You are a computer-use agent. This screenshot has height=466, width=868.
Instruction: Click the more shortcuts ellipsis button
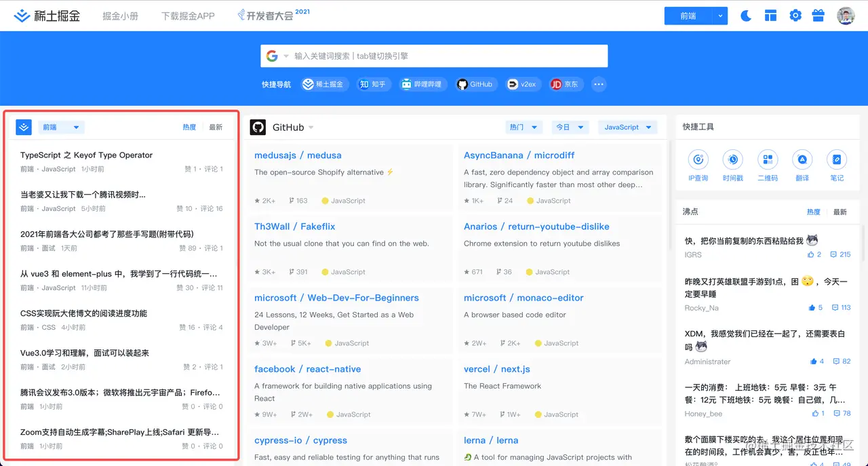598,84
